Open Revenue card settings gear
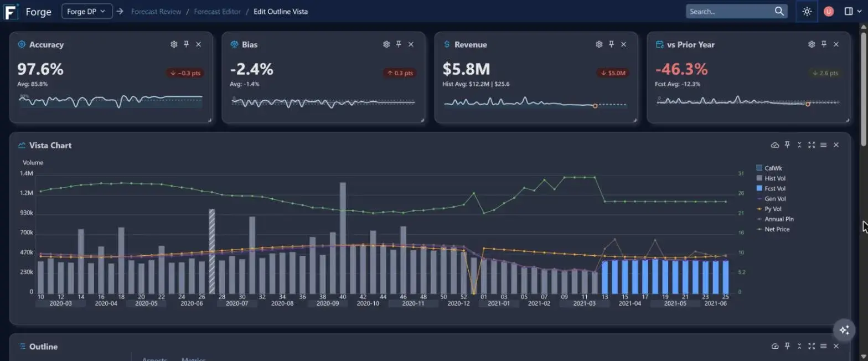The height and width of the screenshot is (361, 868). (599, 44)
